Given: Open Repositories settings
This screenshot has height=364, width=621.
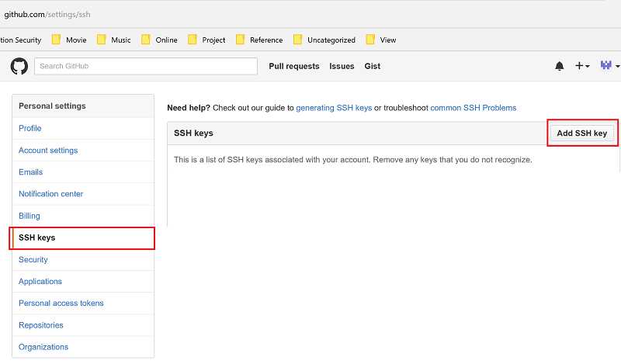Looking at the screenshot, I should pos(83,325).
